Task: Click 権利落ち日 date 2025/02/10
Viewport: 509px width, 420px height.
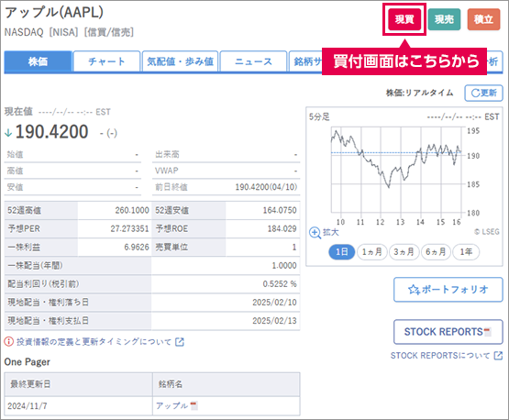Action: (x=274, y=303)
